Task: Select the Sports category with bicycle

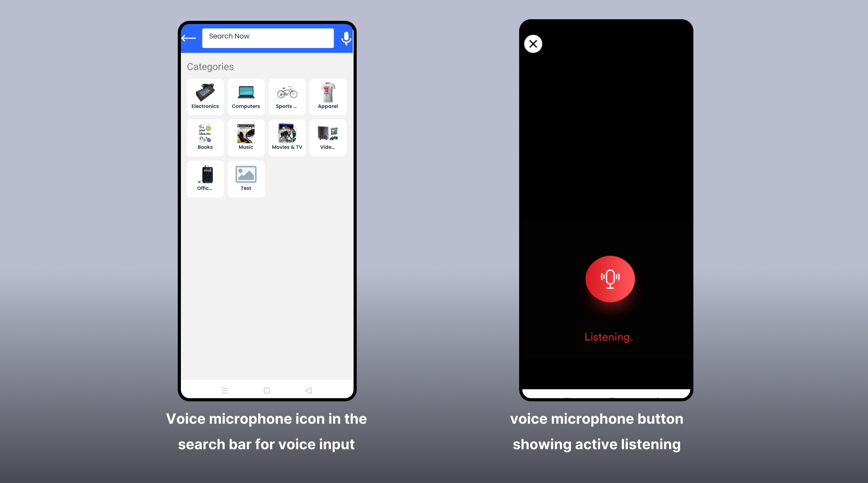Action: [x=287, y=97]
